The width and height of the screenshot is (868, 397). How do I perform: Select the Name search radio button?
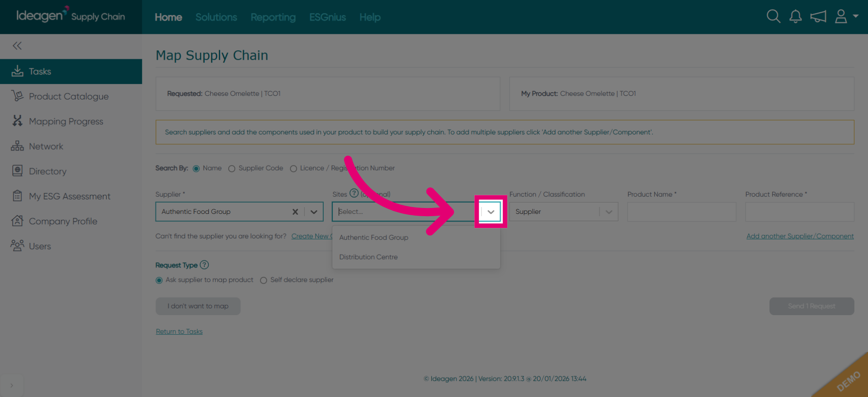196,169
